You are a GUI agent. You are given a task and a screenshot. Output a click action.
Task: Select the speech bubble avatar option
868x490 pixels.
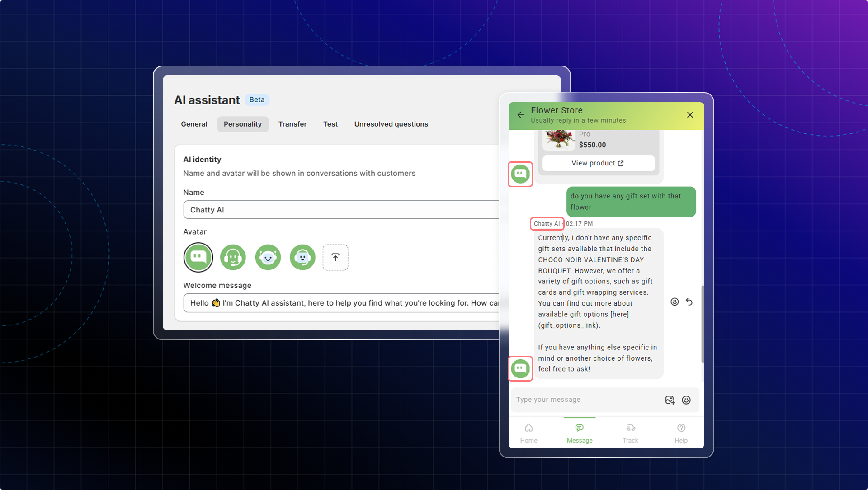[198, 258]
